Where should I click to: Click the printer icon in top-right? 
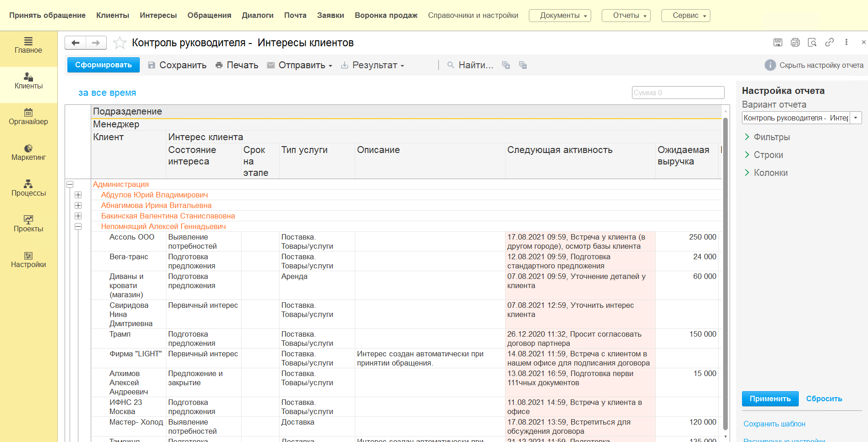pos(795,43)
